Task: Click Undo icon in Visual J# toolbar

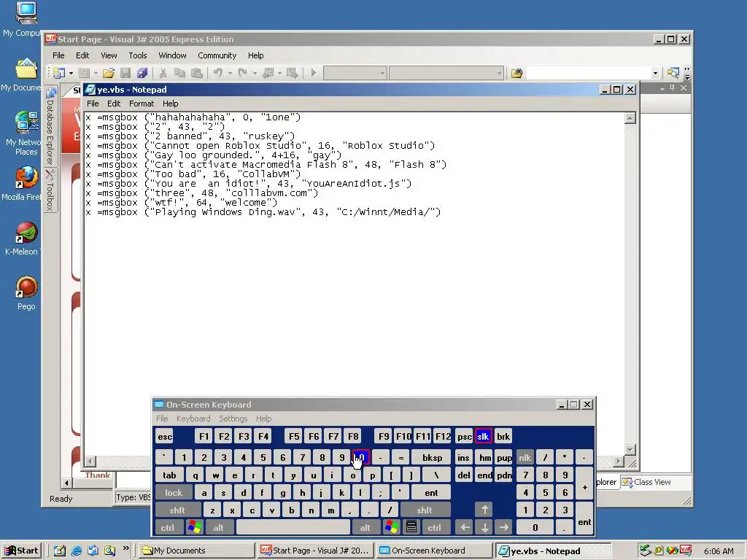Action: tap(218, 73)
